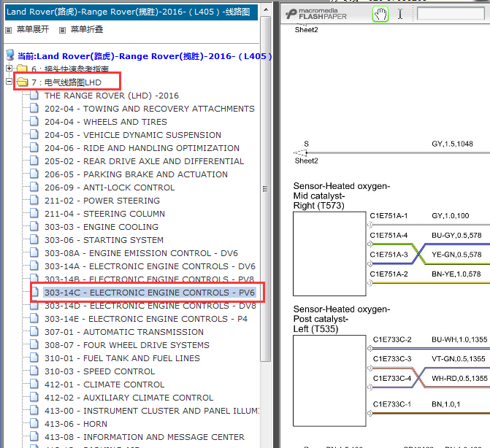Screen dimensions: 490x448
Task: Open 412-01 Climate Control
Action: pos(104,385)
